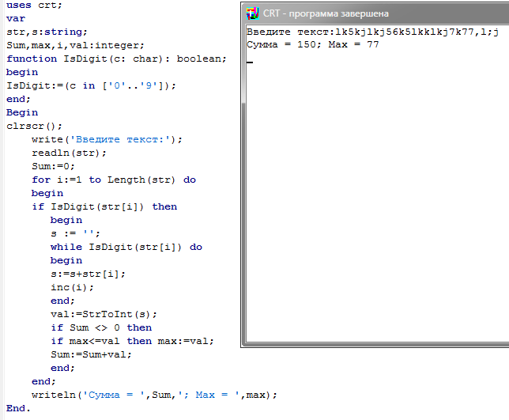This screenshot has width=509, height=420.
Task: Click the line 'for i:=1 to Length(str) do'
Action: 114,180
